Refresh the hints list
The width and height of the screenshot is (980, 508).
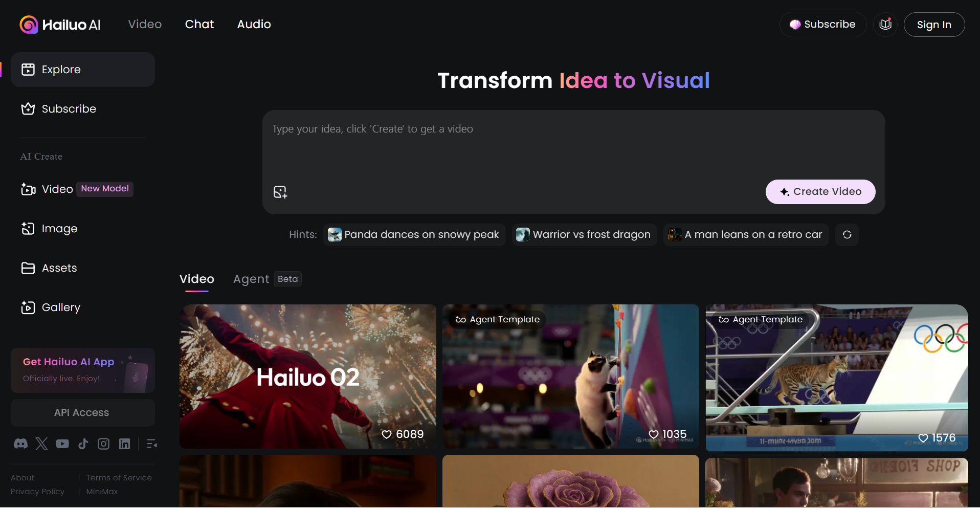(x=847, y=235)
